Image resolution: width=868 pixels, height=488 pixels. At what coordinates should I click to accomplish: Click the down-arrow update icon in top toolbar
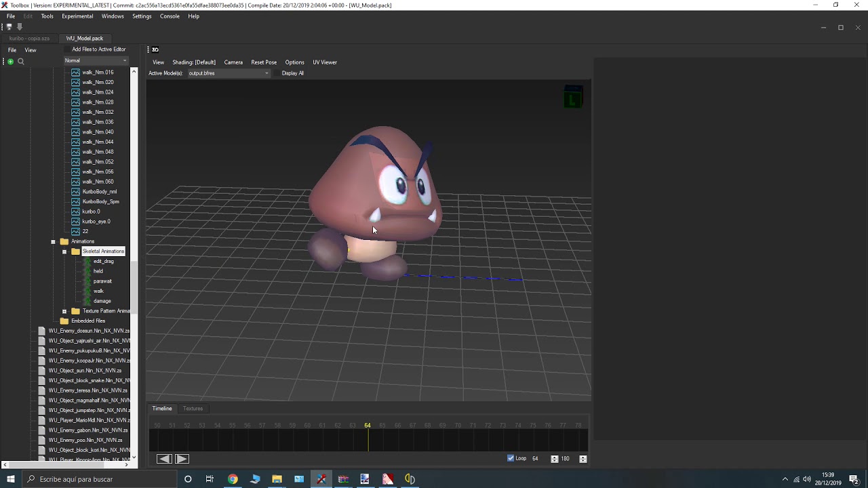click(x=20, y=27)
